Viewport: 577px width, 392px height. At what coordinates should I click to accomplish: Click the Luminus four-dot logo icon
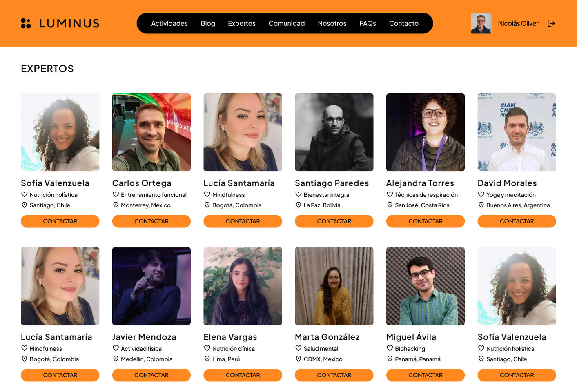pos(26,23)
